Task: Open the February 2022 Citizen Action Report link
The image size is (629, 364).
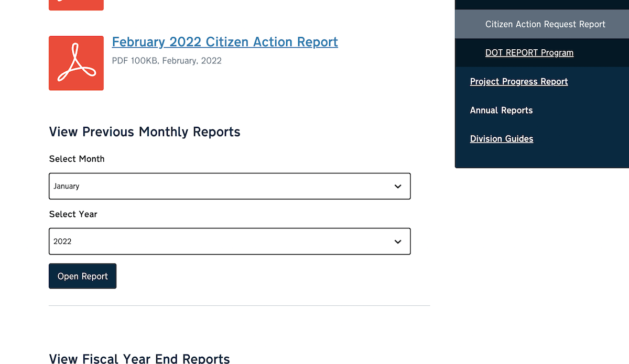Action: click(224, 42)
